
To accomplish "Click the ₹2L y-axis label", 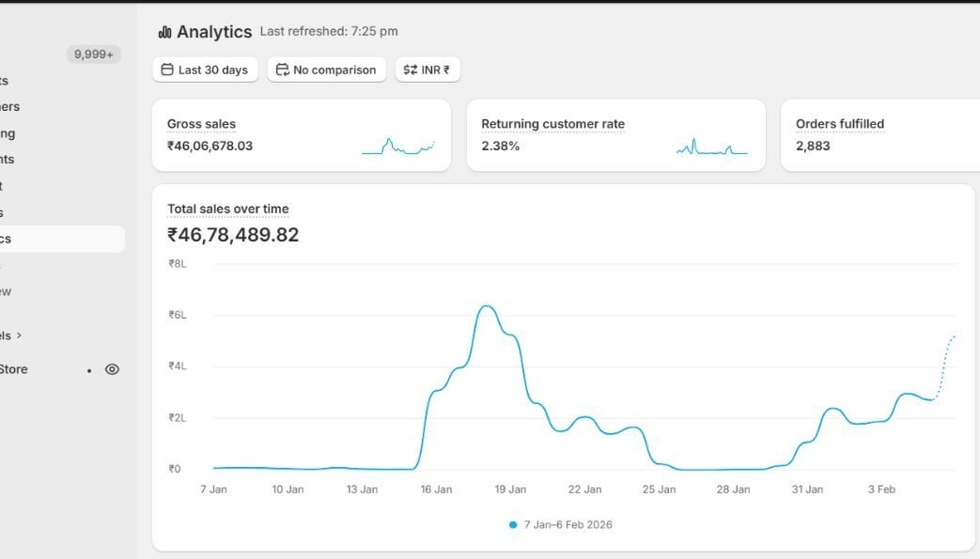I will click(178, 418).
